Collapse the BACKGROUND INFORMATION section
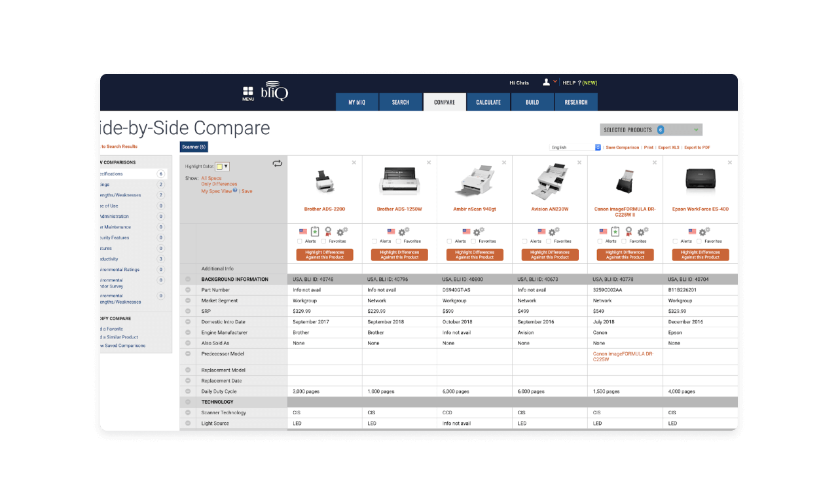This screenshot has height=504, width=838. point(188,279)
